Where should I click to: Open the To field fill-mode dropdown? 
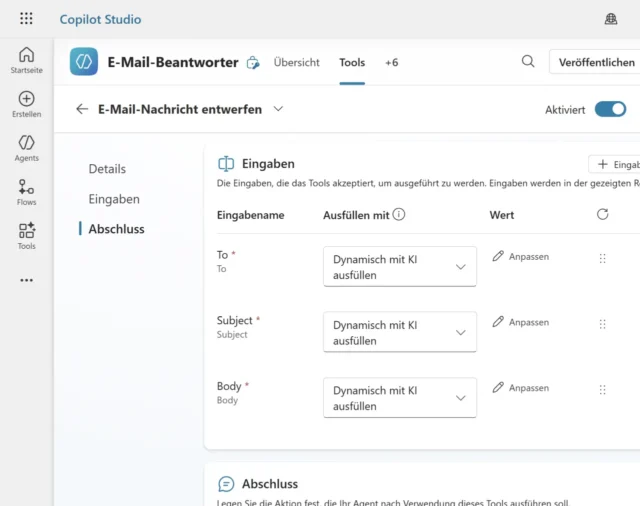tap(400, 267)
